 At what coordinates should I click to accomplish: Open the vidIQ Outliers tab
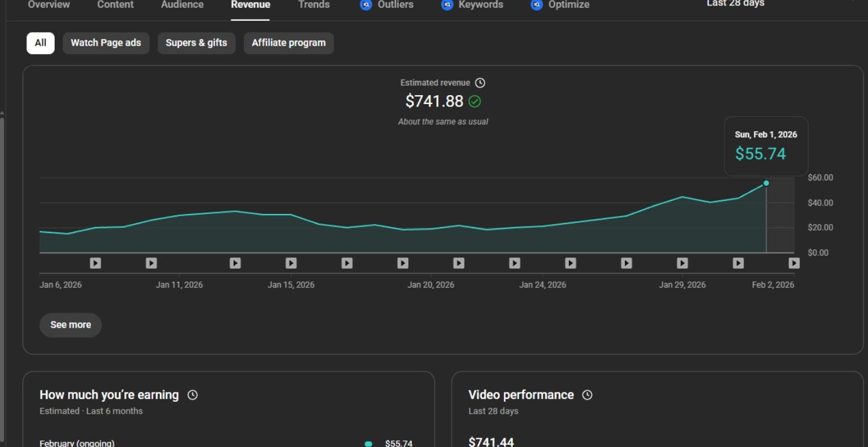[x=387, y=5]
